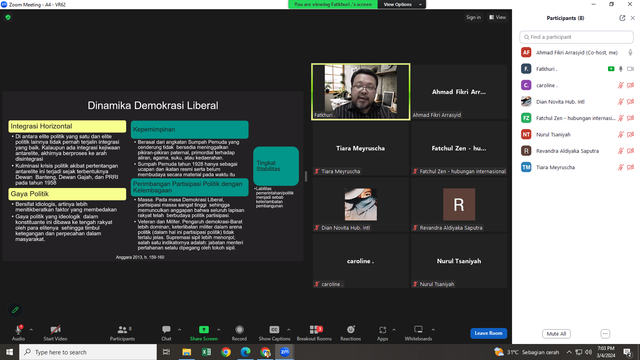The image size is (640, 360).
Task: Close the Participants panel
Action: pyautogui.click(x=633, y=18)
